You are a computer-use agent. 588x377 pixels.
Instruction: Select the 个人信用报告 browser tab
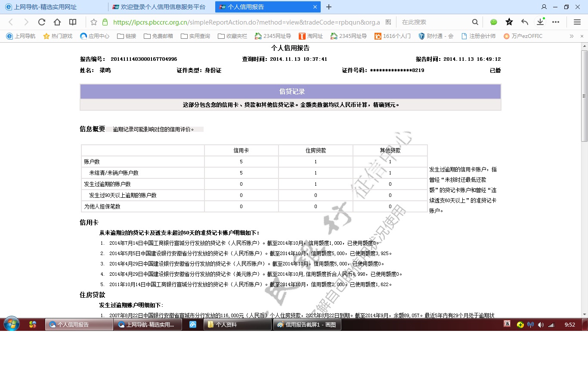[268, 7]
